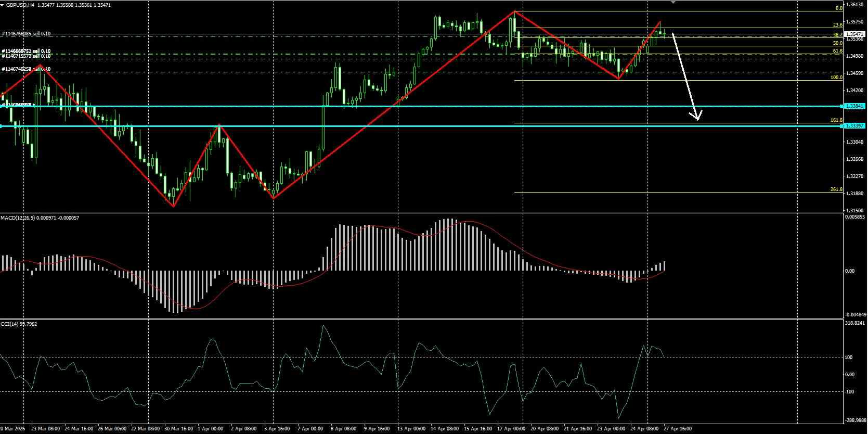Click the 27 Apr 16:00 time label

(x=678, y=429)
